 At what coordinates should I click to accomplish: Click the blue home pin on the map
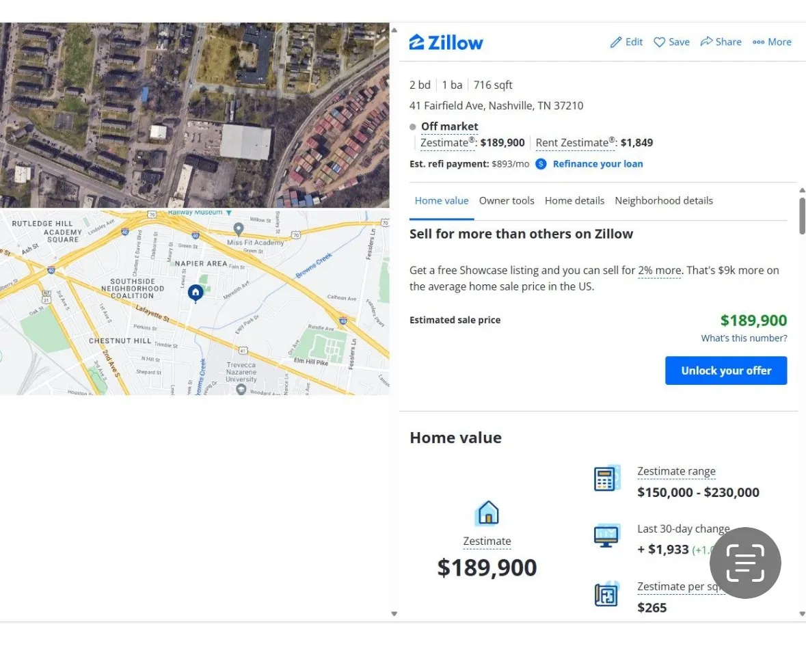click(196, 293)
